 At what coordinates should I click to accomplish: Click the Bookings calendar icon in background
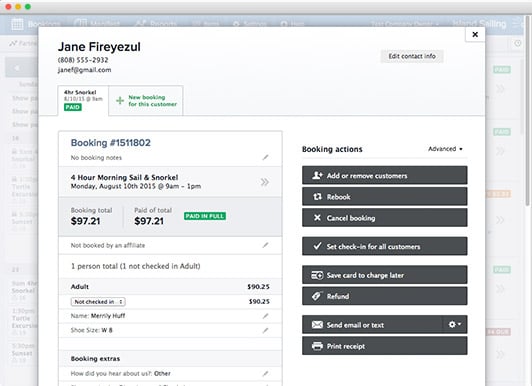point(17,24)
